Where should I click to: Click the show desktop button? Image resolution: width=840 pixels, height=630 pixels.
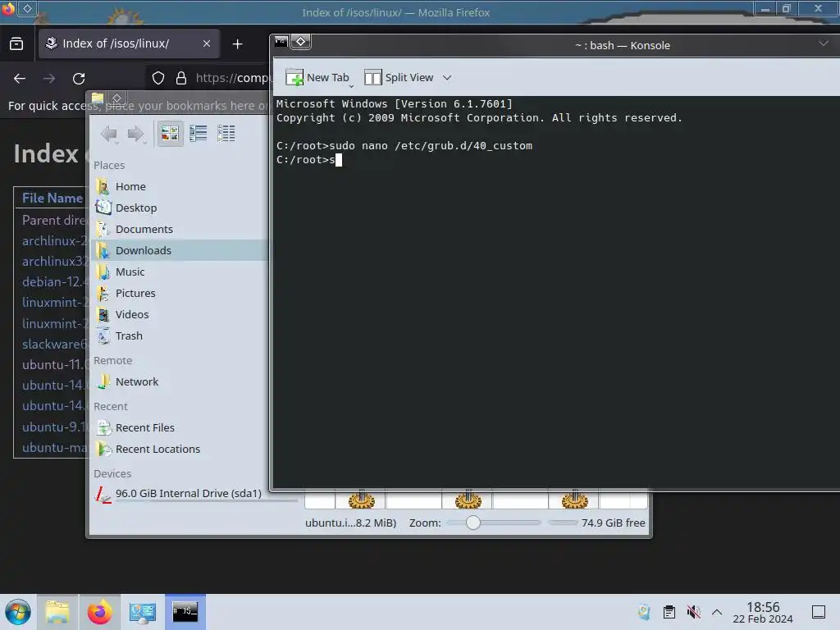click(819, 612)
